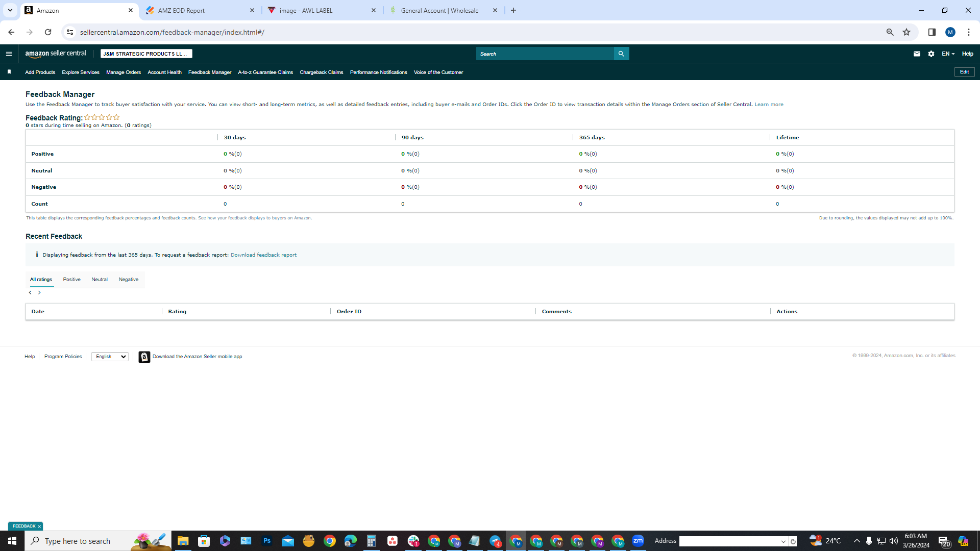Reload the current page

48,32
